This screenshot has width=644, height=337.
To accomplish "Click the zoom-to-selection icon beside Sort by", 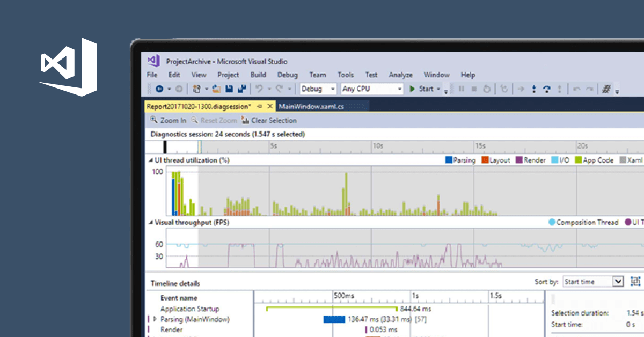I will point(635,281).
